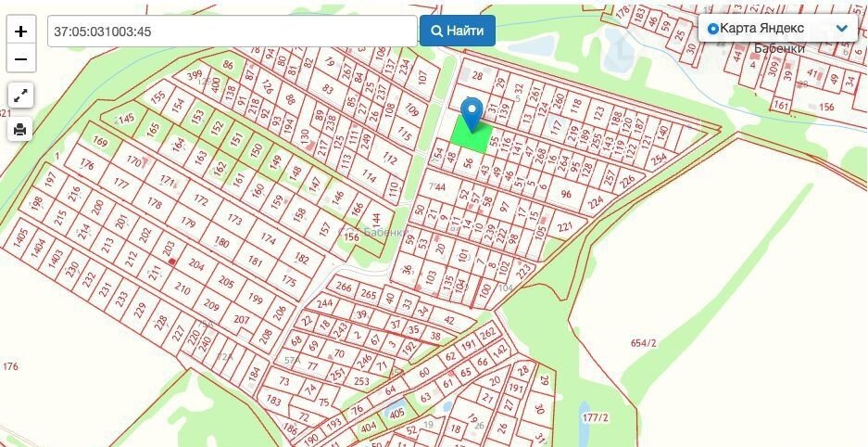The image size is (868, 447).
Task: Click the Бабенки village label
Action: pos(779,48)
